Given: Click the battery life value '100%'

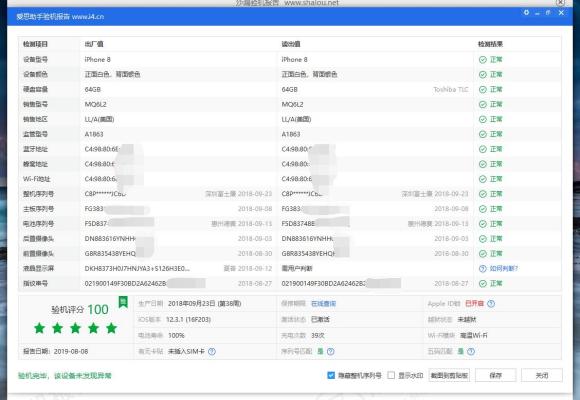Looking at the screenshot, I should pos(176,336).
